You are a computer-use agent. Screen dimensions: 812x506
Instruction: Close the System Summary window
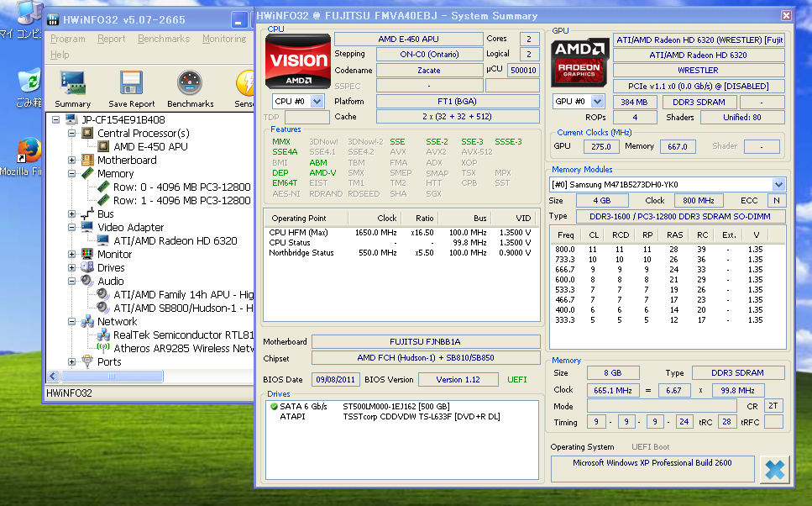pos(786,16)
